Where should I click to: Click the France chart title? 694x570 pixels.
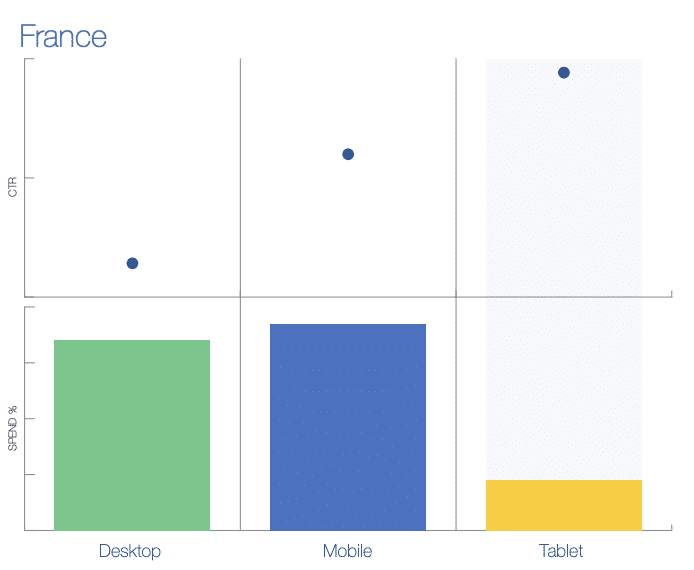[63, 36]
